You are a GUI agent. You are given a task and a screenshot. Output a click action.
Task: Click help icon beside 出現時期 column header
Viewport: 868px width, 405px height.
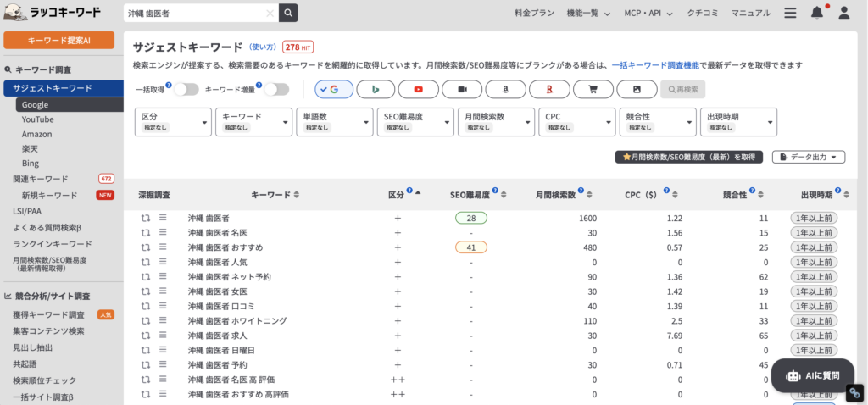coord(837,191)
